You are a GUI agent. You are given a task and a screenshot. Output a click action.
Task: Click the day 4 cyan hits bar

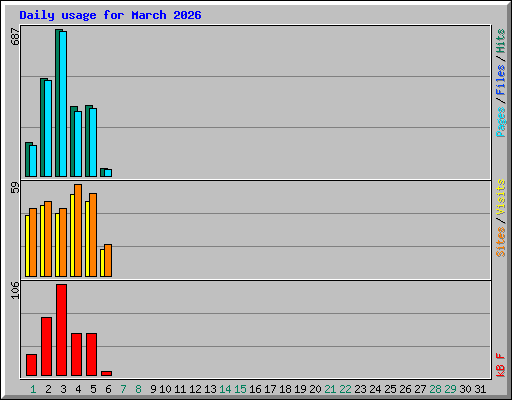click(78, 144)
